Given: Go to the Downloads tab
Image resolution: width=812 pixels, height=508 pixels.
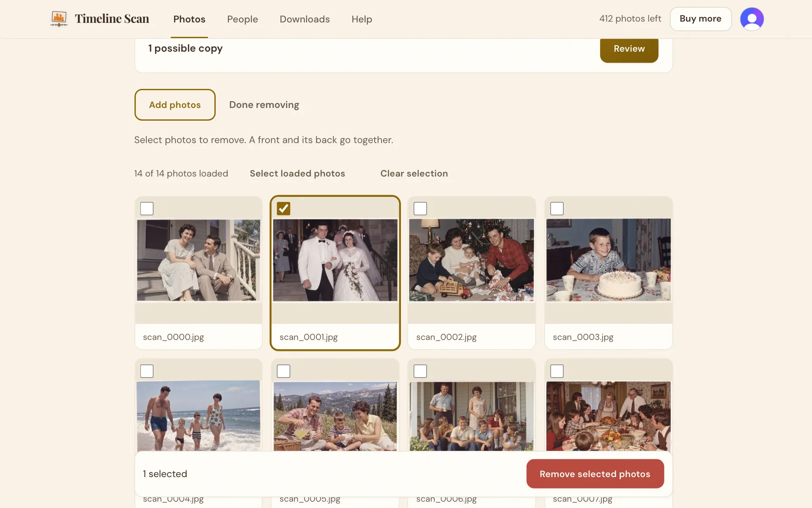Looking at the screenshot, I should pos(304,19).
